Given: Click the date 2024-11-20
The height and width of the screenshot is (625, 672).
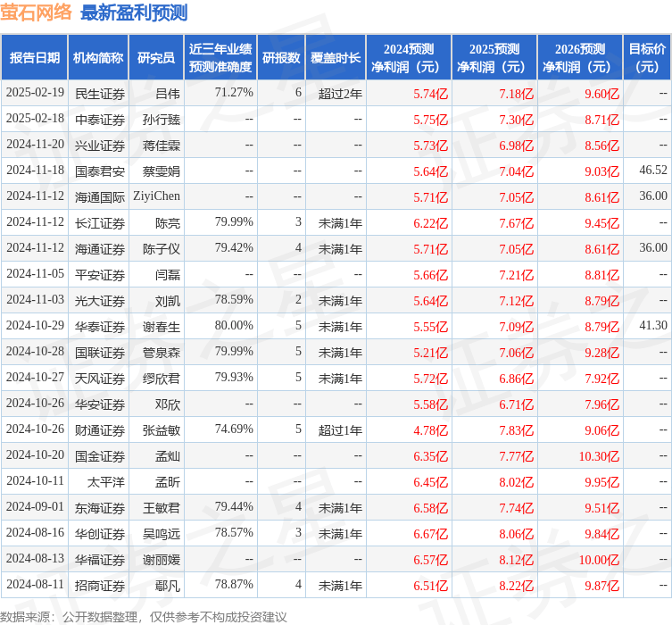Looking at the screenshot, I should [35, 144].
